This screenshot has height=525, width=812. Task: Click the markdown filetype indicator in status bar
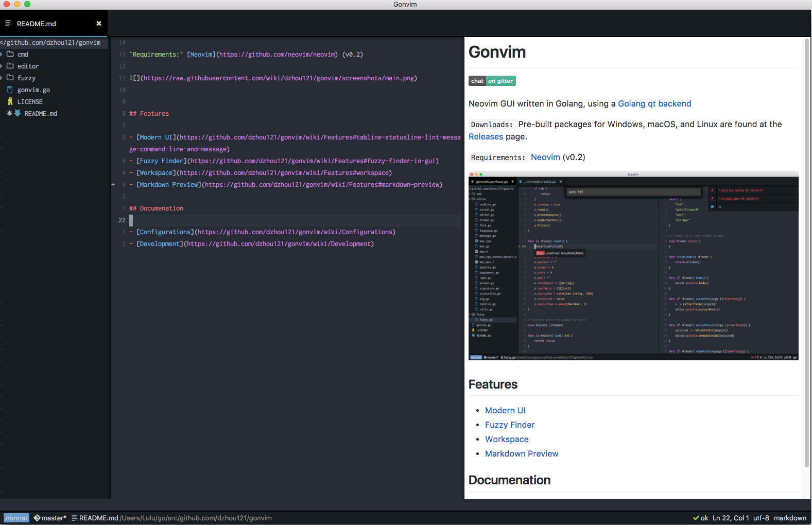[790, 518]
